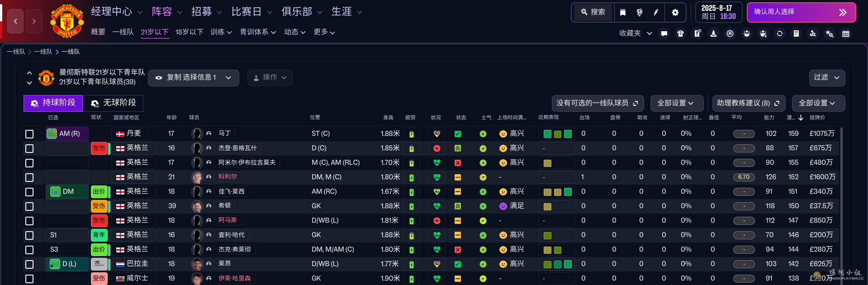Image resolution: width=868 pixels, height=285 pixels.
Task: Switch to the 无球阶段 tab
Action: pyautogui.click(x=114, y=103)
